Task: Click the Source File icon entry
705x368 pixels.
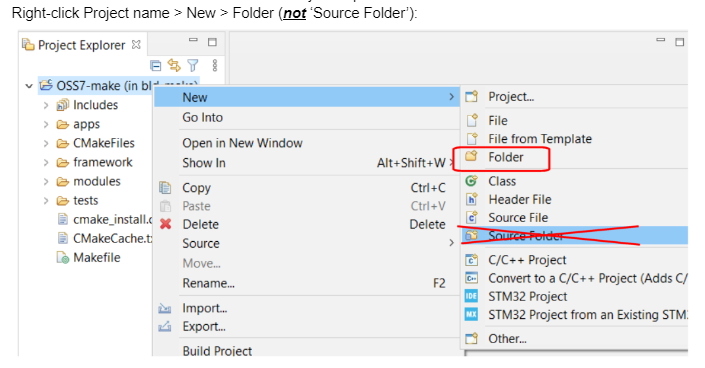Action: click(471, 218)
